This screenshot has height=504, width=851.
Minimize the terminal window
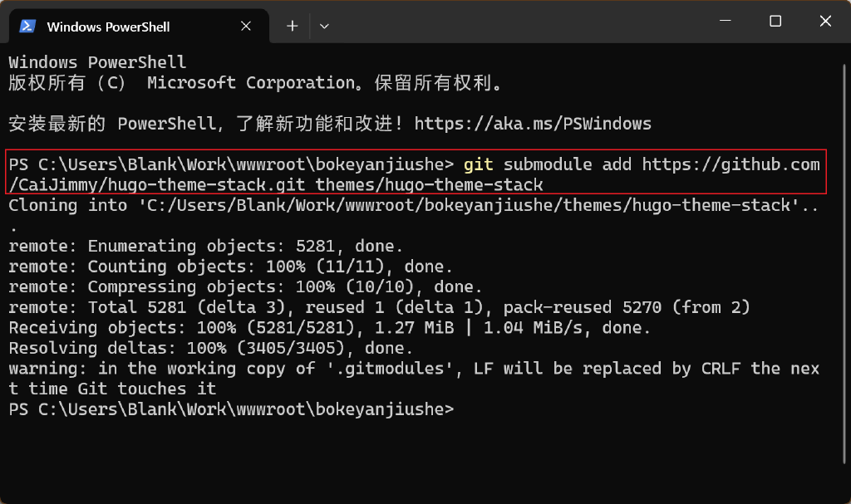tap(727, 21)
